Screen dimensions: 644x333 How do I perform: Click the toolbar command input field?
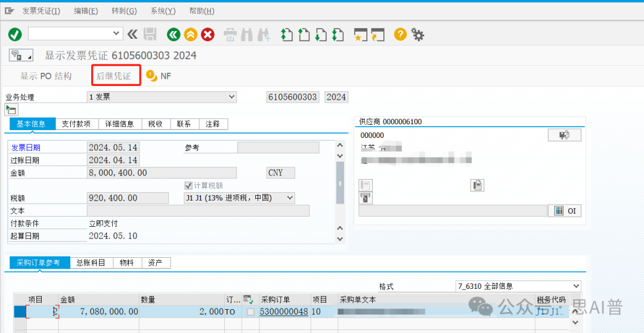(76, 33)
